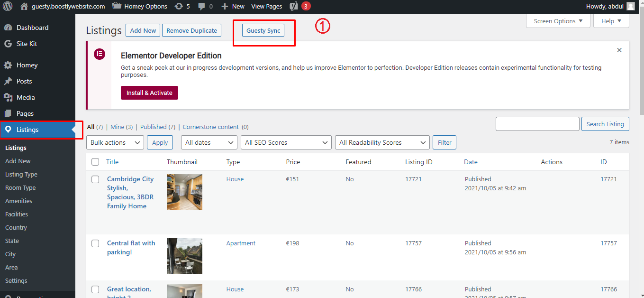This screenshot has width=644, height=298.
Task: Open Central flat with parking! listing
Action: coord(131,247)
